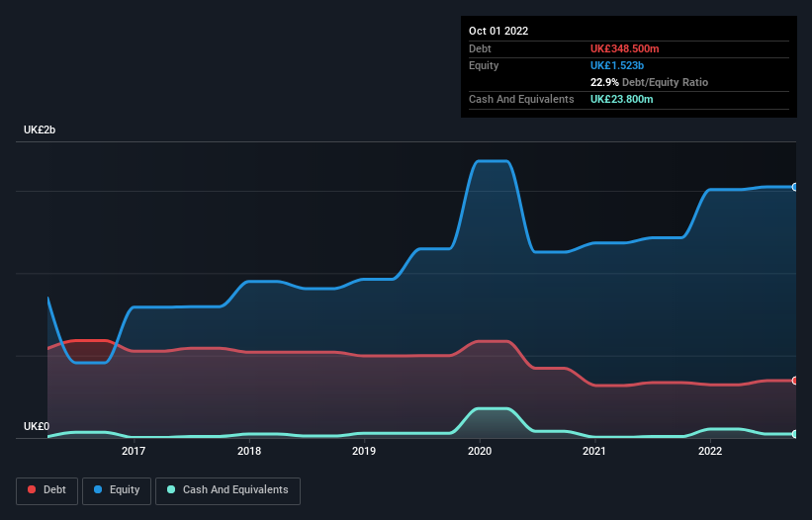Click the red Debt legend dot
This screenshot has height=520, width=812.
[x=32, y=489]
